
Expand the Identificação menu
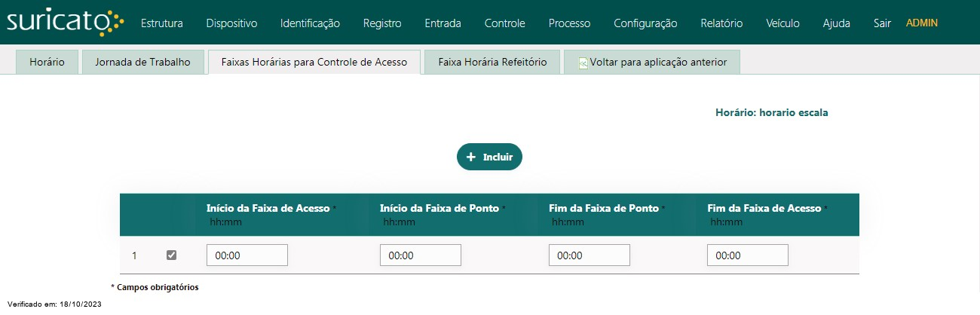310,23
